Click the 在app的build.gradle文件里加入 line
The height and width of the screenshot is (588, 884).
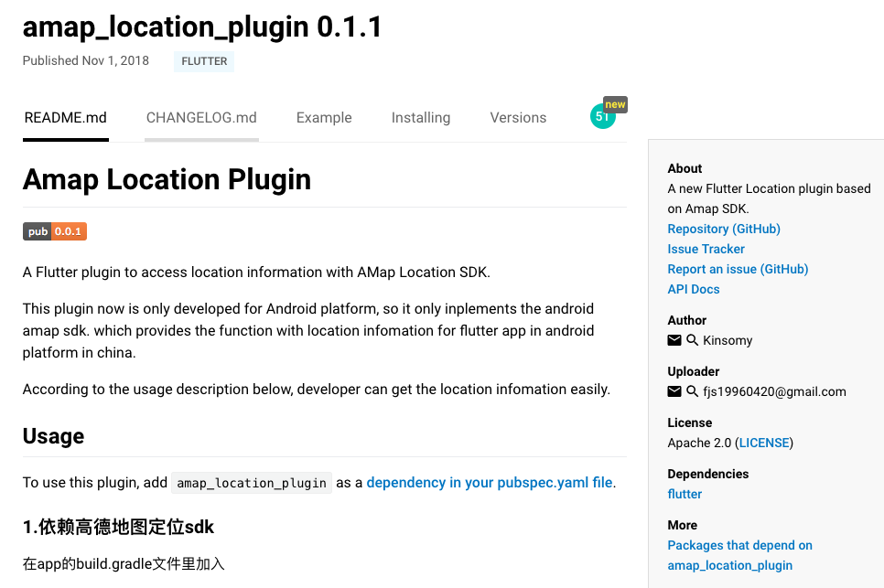[124, 564]
